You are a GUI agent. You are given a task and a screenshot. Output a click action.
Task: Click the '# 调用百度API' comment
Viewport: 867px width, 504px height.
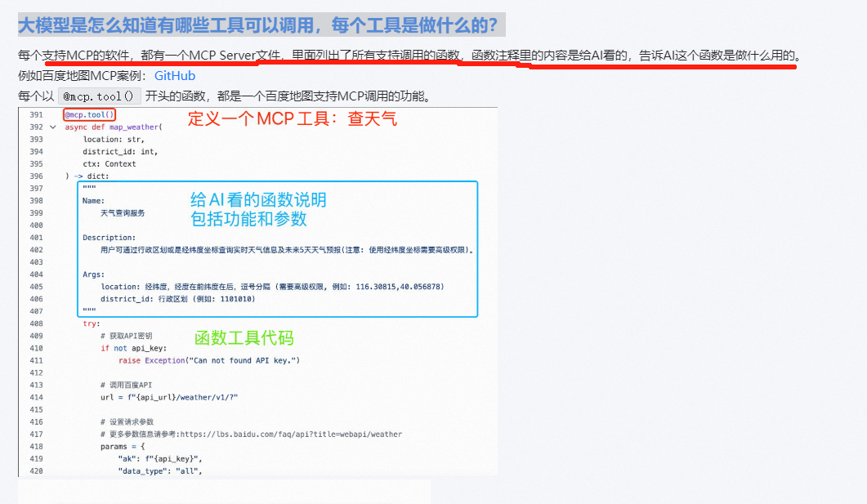(126, 386)
